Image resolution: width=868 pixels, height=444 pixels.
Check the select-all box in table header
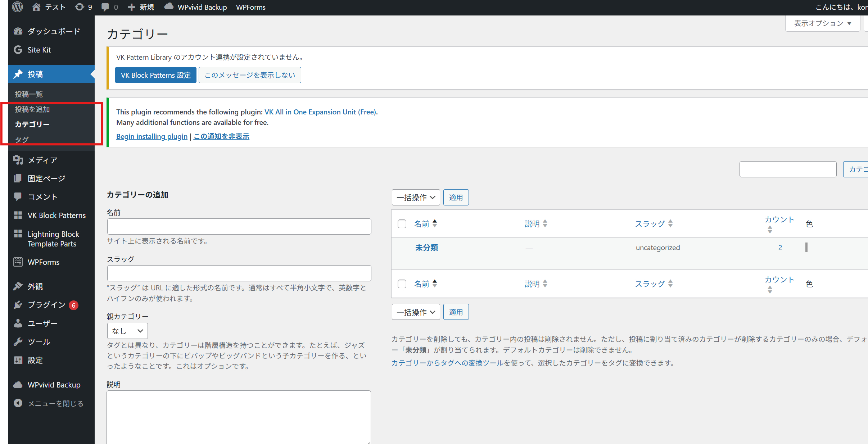pos(402,224)
